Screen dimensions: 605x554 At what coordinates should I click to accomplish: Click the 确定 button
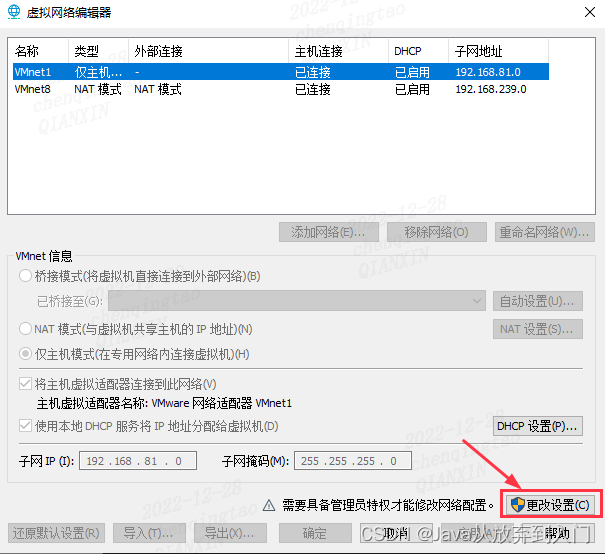coord(315,533)
